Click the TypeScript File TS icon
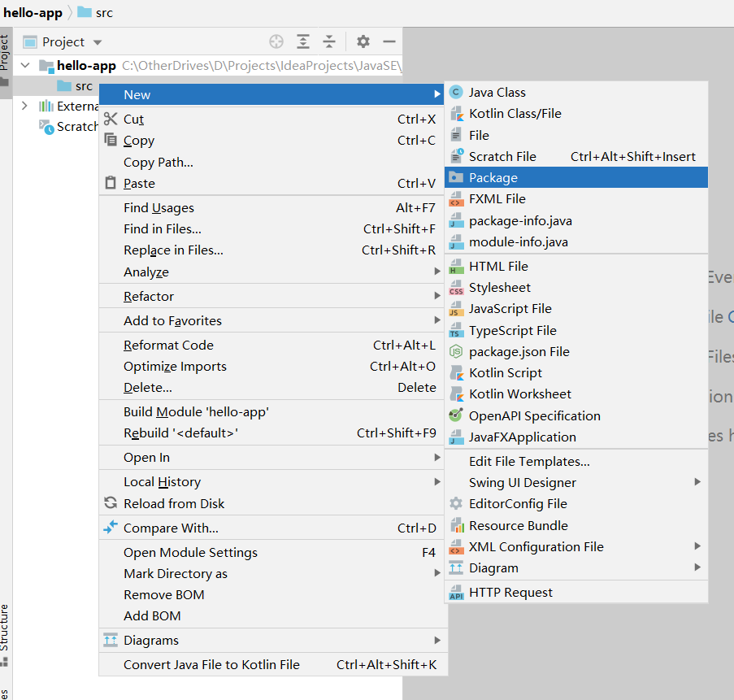This screenshot has height=700, width=734. pos(456,330)
